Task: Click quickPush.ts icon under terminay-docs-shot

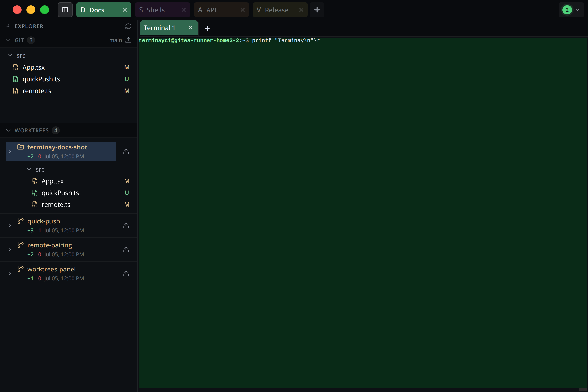Action: tap(35, 193)
